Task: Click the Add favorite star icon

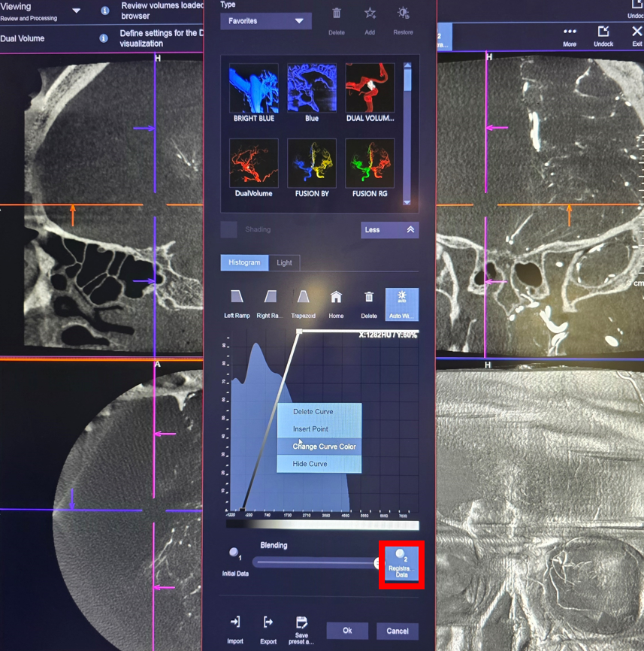Action: [x=370, y=14]
